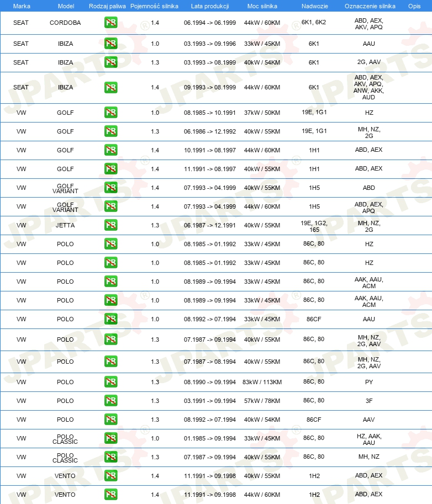Click body code 1H5 in GOLF VARIANT 40kW row

point(314,188)
